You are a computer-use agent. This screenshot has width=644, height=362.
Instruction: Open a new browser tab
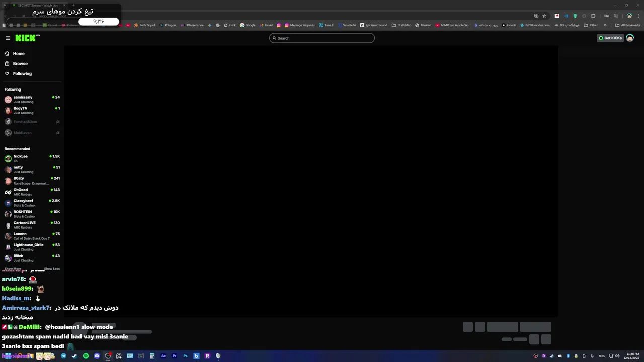tap(73, 5)
